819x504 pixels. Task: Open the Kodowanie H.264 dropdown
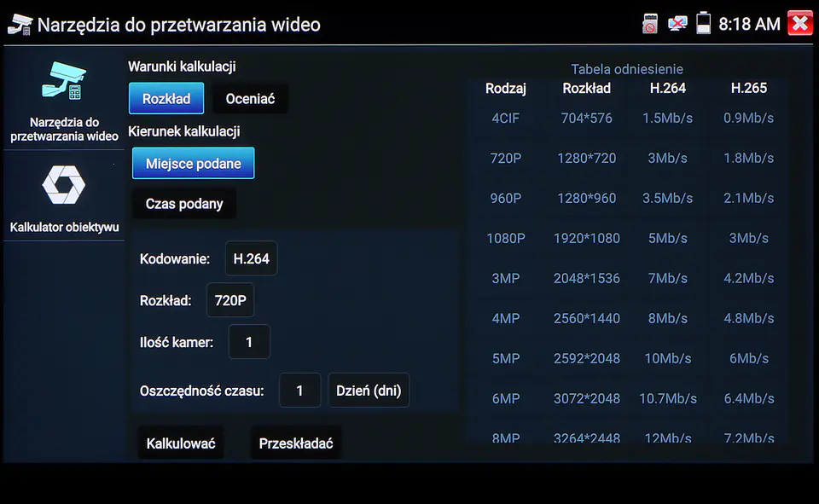click(251, 259)
